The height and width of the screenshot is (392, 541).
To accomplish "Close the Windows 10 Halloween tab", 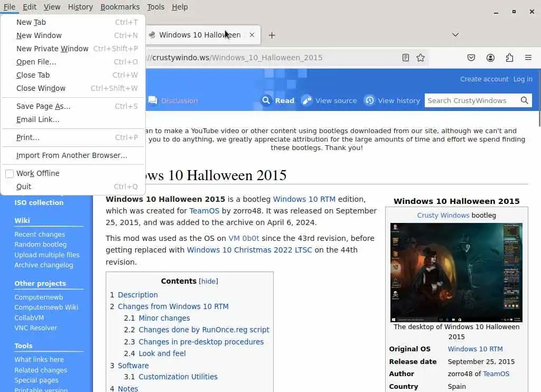I will pyautogui.click(x=252, y=35).
